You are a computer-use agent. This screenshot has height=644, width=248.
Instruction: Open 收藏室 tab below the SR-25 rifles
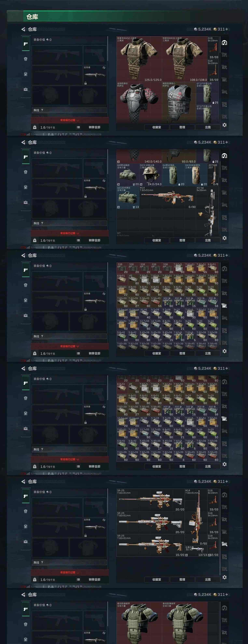click(157, 580)
